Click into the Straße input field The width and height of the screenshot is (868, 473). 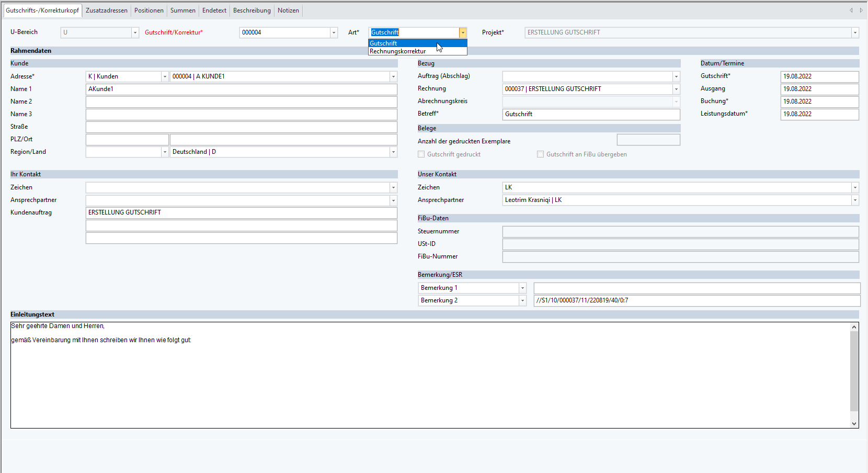(x=241, y=127)
